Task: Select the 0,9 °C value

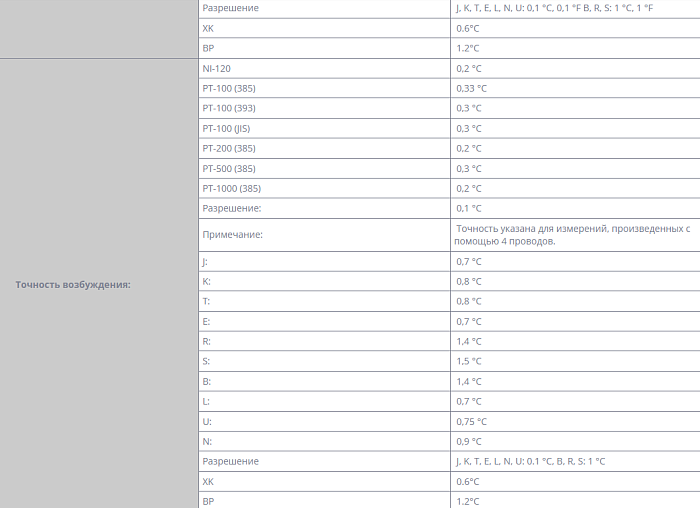Action: [x=469, y=441]
